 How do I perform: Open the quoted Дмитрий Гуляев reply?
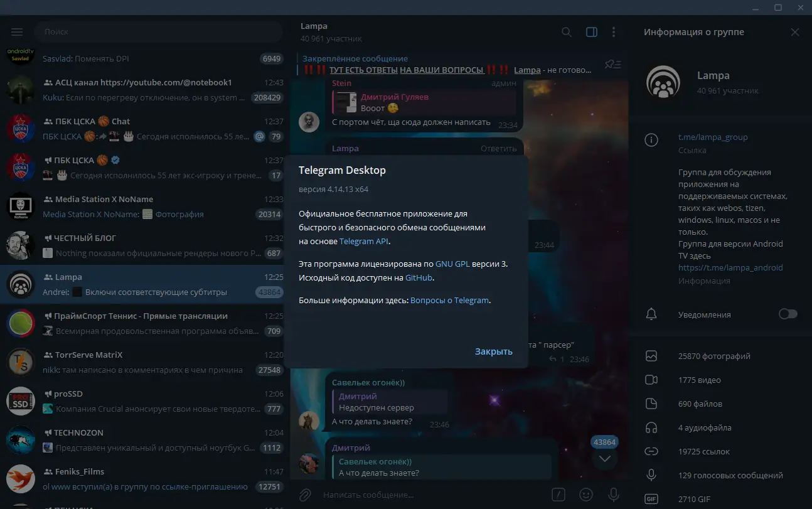[424, 102]
